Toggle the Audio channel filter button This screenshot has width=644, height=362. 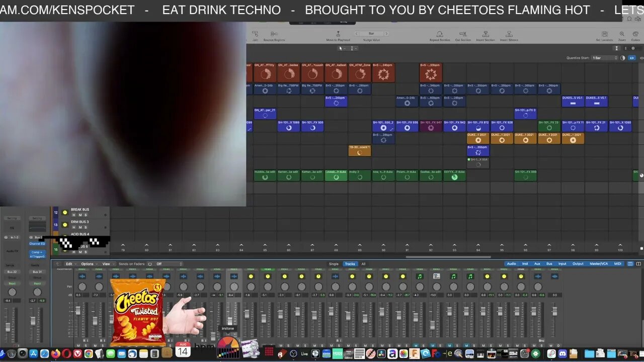pyautogui.click(x=511, y=264)
